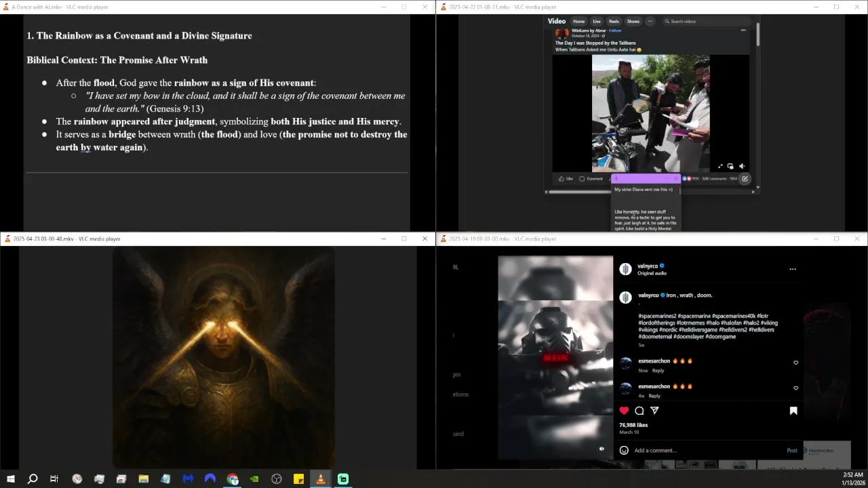Viewport: 868px width, 488px height.
Task: Click Genesis 9:13 reference text
Action: (x=175, y=108)
